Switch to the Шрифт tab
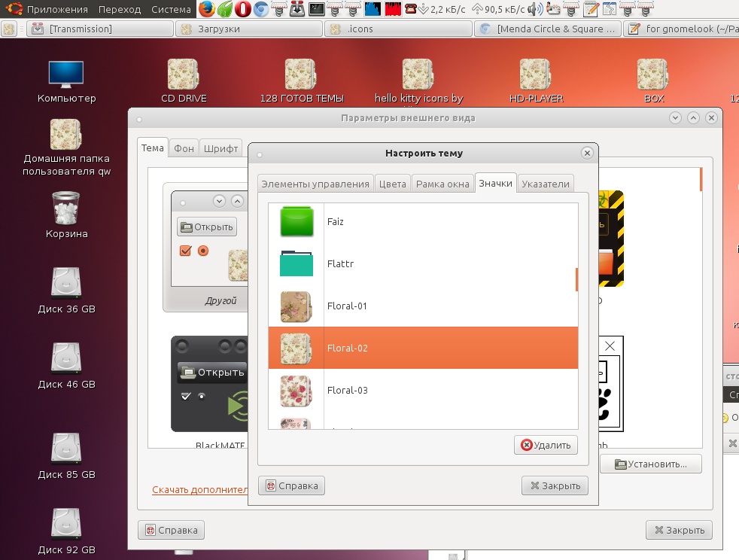 220,148
